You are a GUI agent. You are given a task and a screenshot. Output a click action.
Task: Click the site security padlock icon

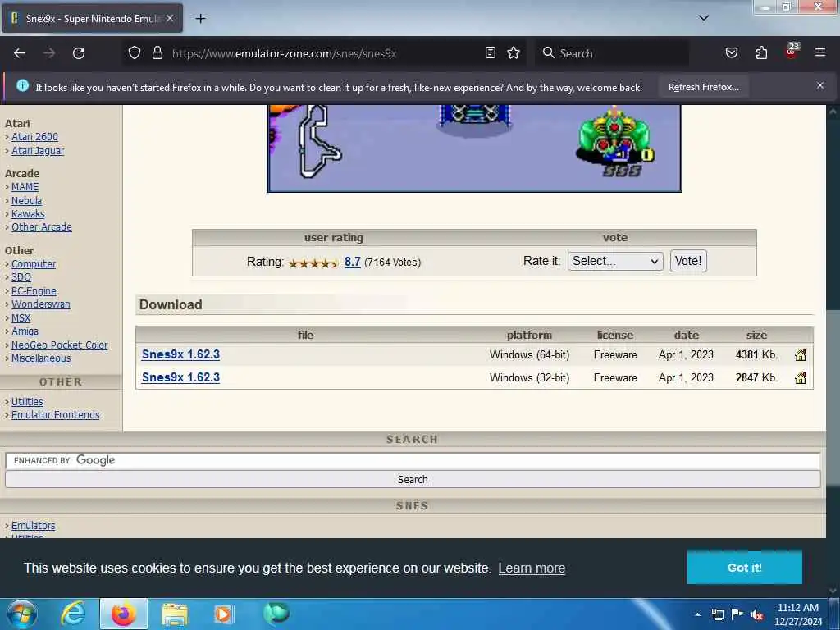(157, 52)
